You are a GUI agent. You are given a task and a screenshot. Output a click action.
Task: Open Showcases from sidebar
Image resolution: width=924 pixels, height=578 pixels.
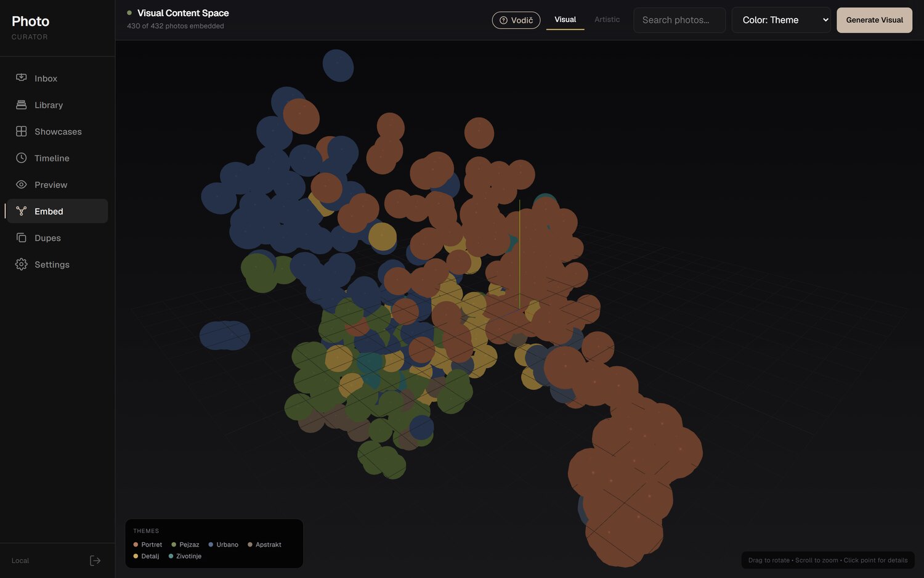[57, 131]
